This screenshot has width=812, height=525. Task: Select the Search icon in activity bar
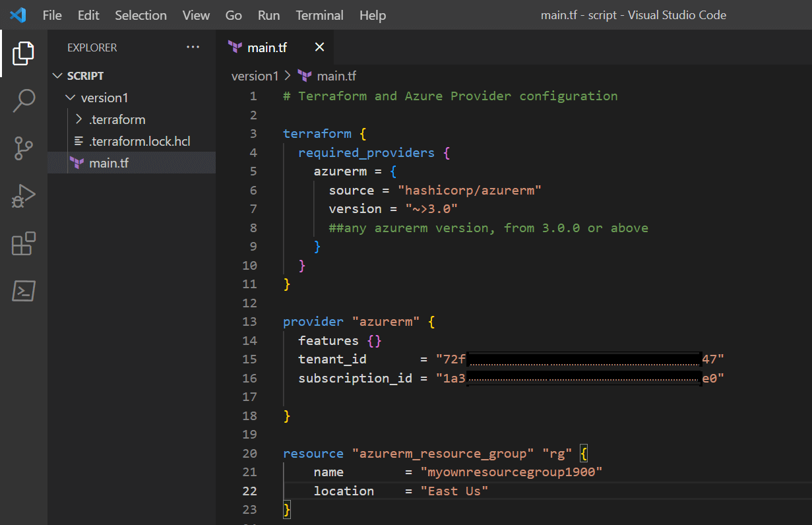coord(23,100)
